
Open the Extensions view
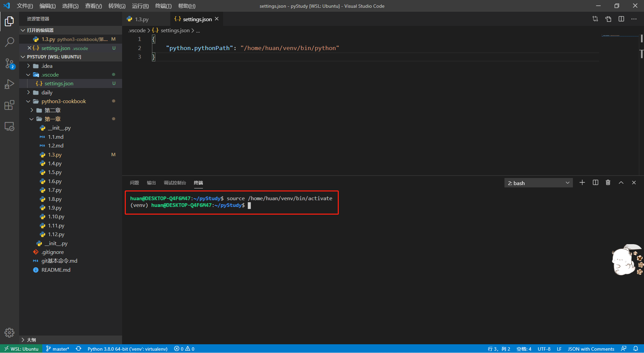click(x=9, y=105)
